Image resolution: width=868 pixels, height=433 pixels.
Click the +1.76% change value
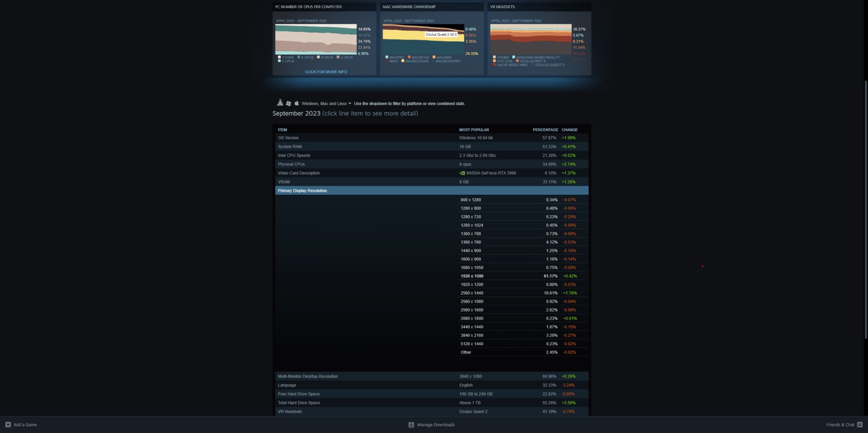pos(570,293)
